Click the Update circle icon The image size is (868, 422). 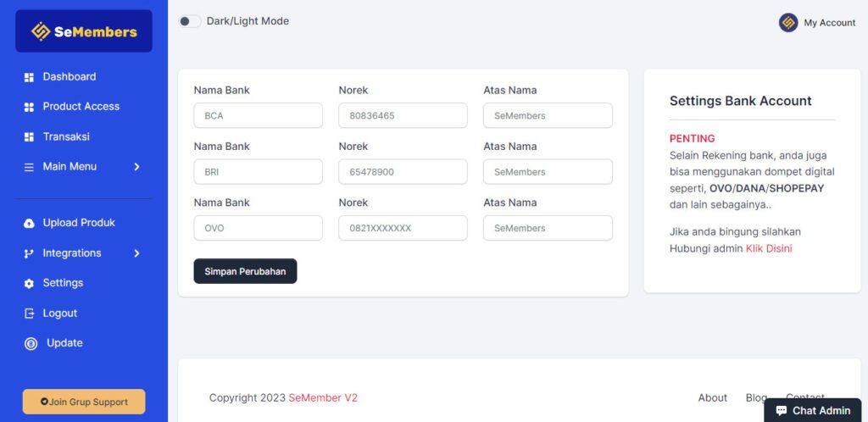coord(31,343)
